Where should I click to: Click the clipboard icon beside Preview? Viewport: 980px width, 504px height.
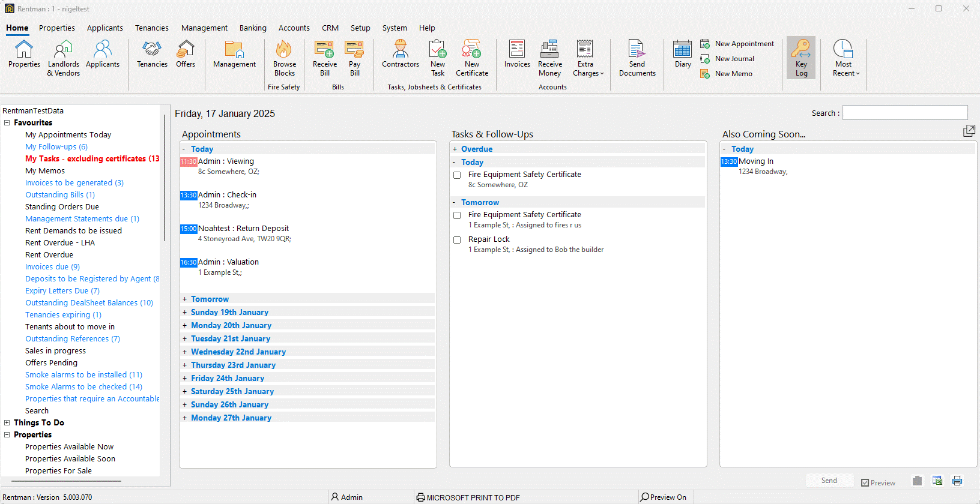tap(917, 481)
